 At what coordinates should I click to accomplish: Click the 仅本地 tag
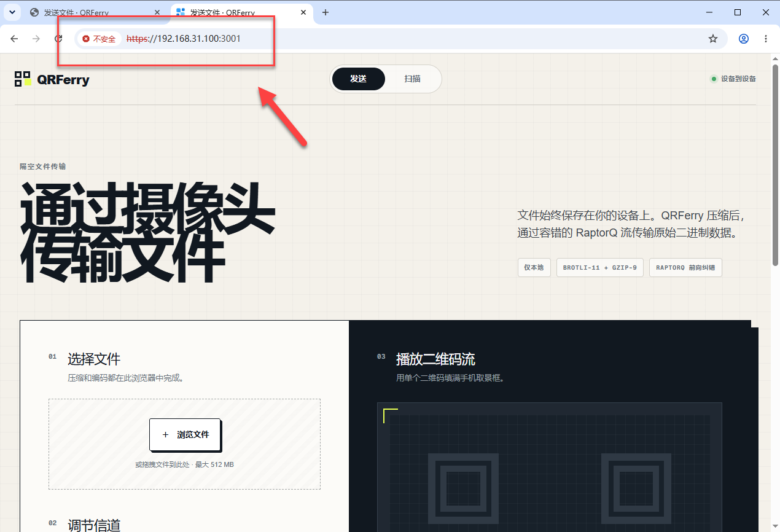pyautogui.click(x=534, y=268)
